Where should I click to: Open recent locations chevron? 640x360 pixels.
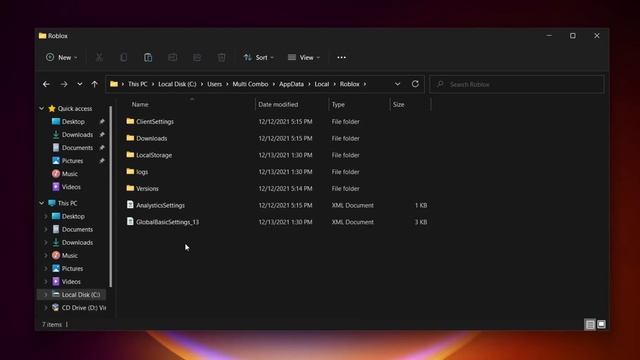[x=80, y=84]
